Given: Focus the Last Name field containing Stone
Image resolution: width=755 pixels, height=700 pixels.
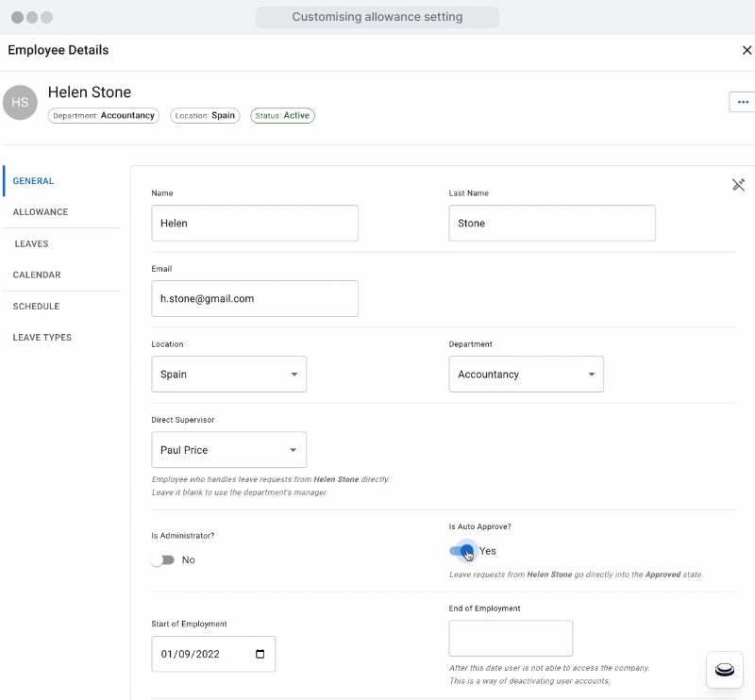Looking at the screenshot, I should (552, 223).
